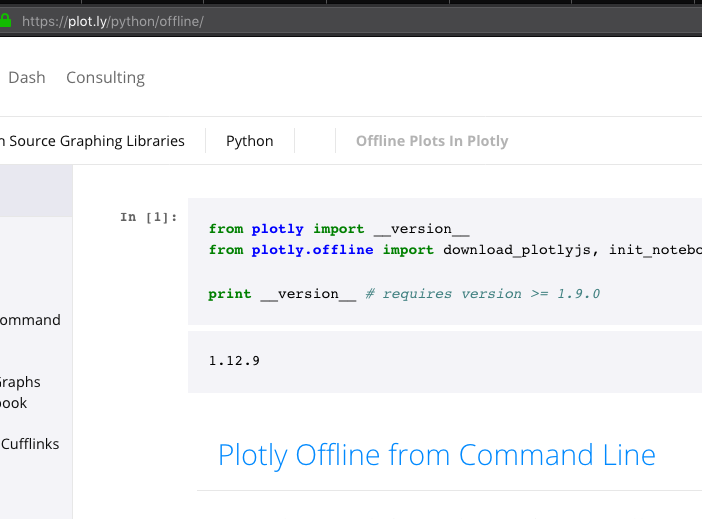Select the plot.ly URL in address bar
Viewport: 702px width, 519px height.
tap(113, 21)
